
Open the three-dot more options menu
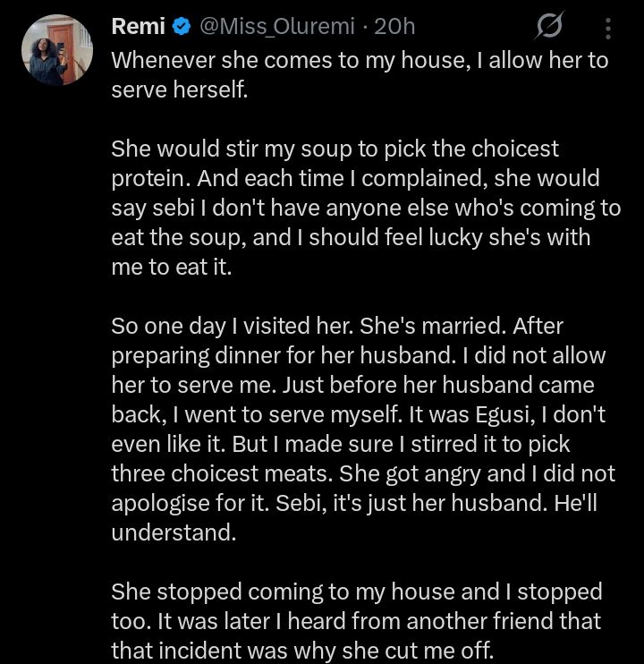[x=608, y=29]
